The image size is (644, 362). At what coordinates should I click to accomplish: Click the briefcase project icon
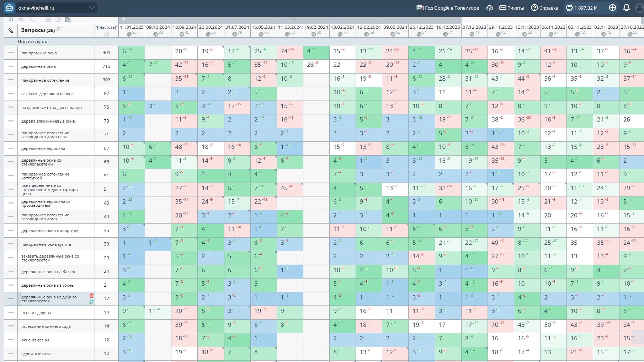pos(9,8)
